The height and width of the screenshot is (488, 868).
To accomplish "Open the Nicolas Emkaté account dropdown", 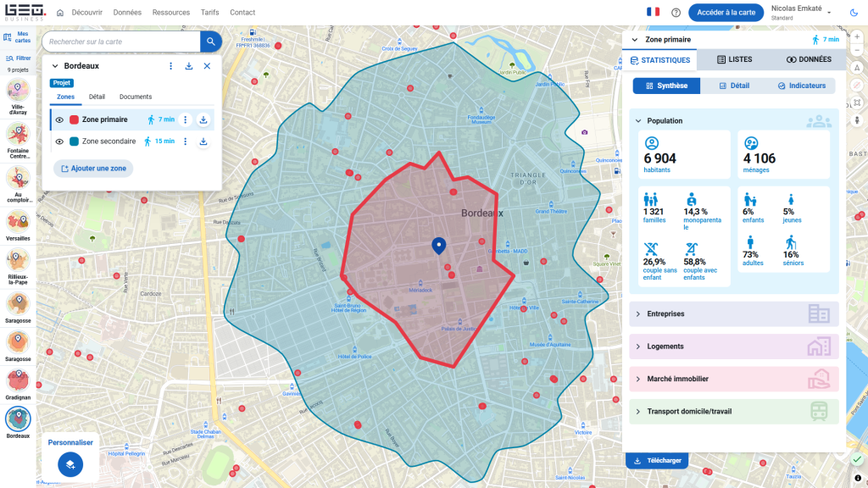I will click(828, 12).
